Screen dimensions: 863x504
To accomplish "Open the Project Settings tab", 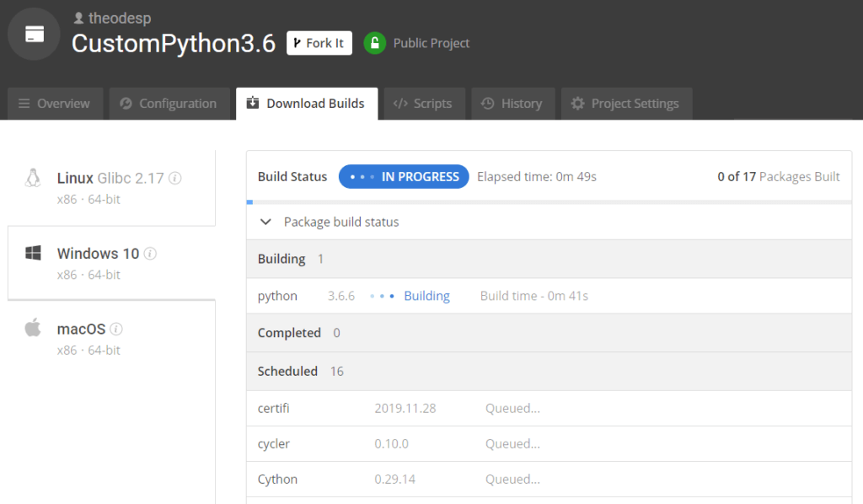I will 626,103.
